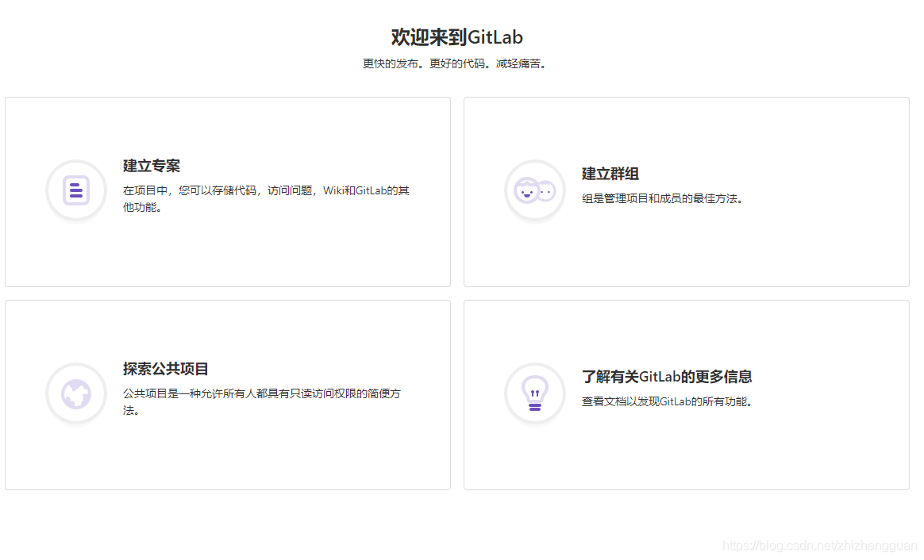Screen dimensions: 924x560
Task: Click the group faces icon beside 建立群组
Action: (x=534, y=191)
